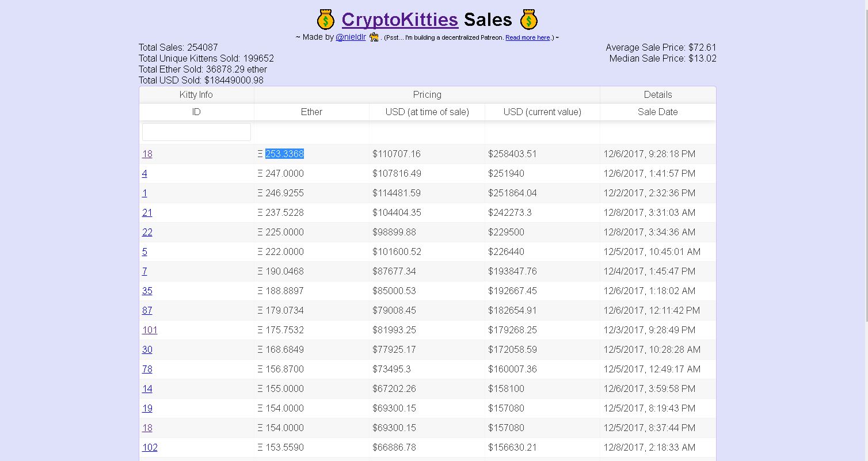Open kitty ID 18 in the 253.3368 row
Image resolution: width=868 pixels, height=461 pixels.
click(147, 154)
